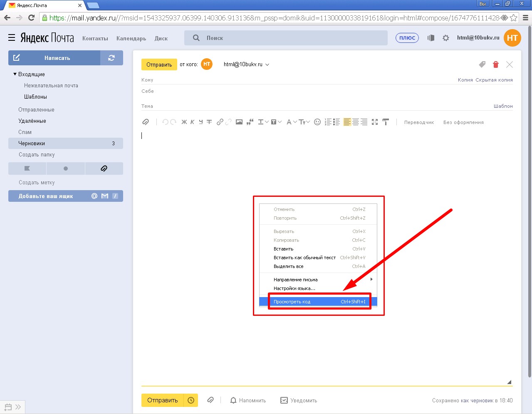Apply quote formatting icon
Viewport: 532px width, 414px height.
point(250,122)
